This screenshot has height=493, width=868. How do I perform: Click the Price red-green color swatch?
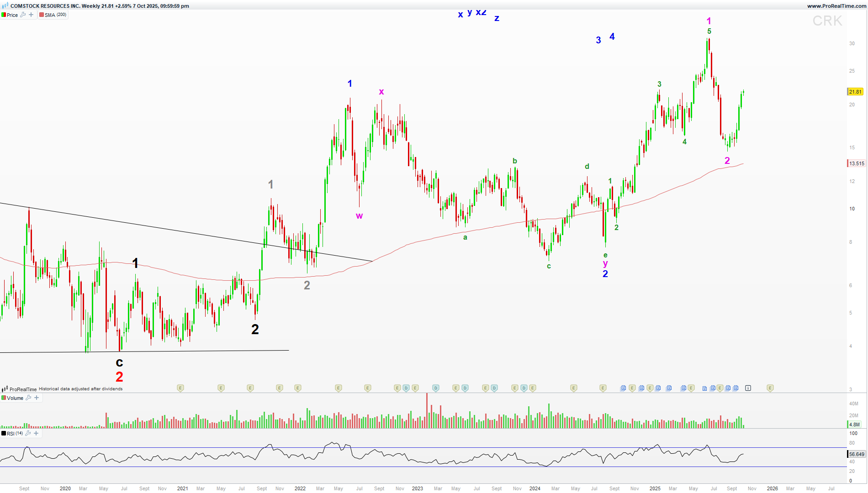(x=4, y=15)
